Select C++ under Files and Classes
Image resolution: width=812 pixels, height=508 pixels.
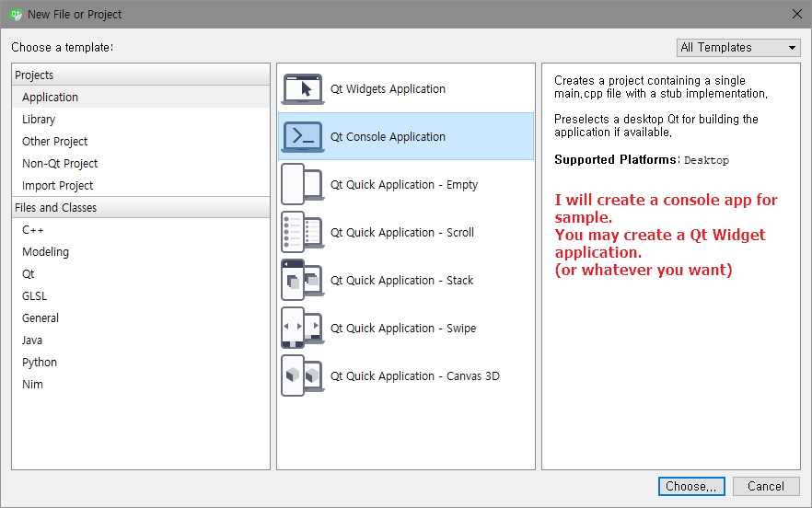pos(33,230)
